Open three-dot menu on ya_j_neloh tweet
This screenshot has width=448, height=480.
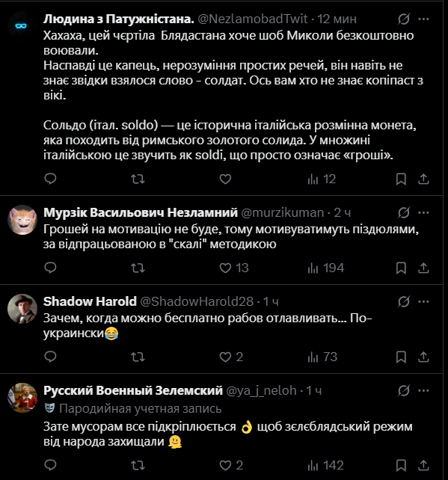423,390
